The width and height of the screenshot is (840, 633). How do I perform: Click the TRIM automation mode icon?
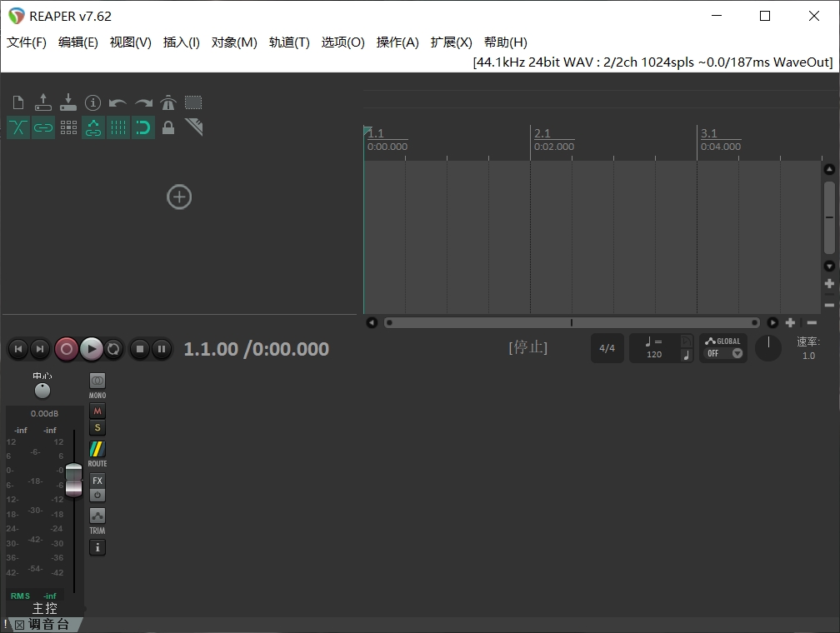coord(97,516)
